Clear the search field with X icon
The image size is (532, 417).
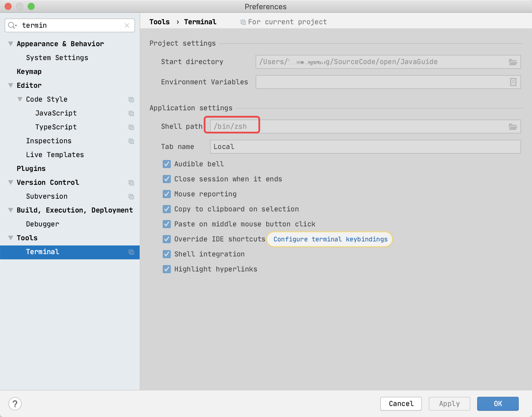coord(127,25)
